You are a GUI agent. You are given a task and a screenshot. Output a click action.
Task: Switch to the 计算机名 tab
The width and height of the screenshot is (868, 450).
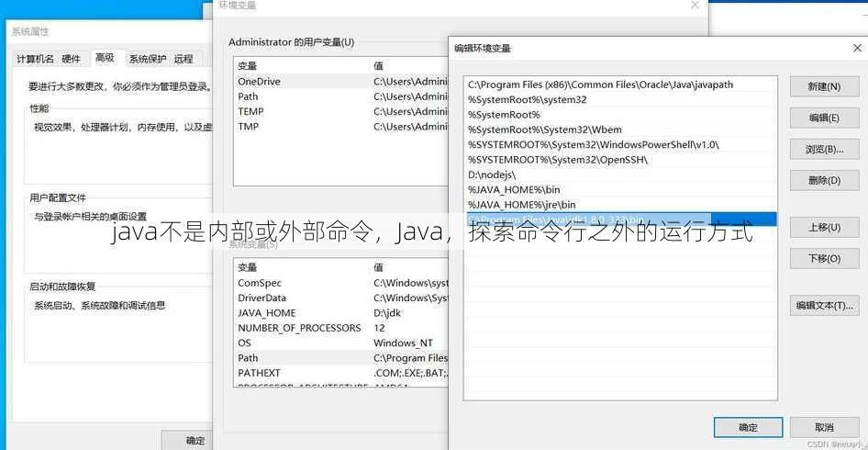click(x=36, y=59)
